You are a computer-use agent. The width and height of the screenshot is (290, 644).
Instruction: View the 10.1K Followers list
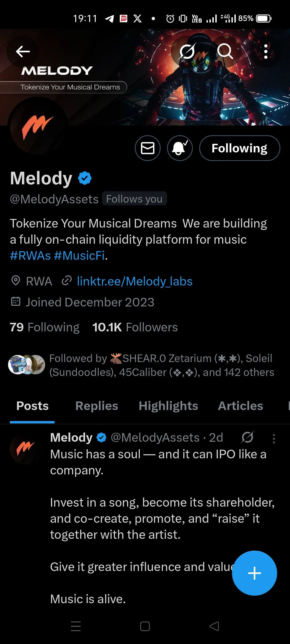click(135, 327)
